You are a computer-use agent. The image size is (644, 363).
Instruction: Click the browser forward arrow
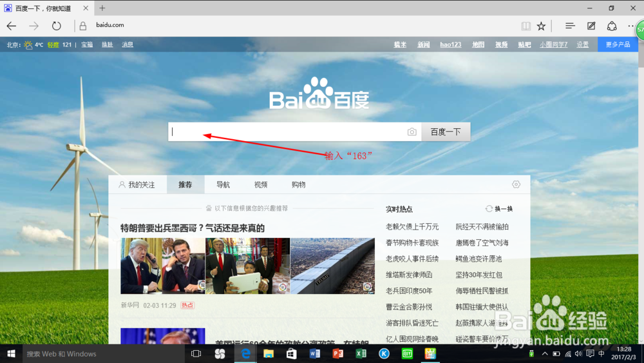tap(33, 26)
